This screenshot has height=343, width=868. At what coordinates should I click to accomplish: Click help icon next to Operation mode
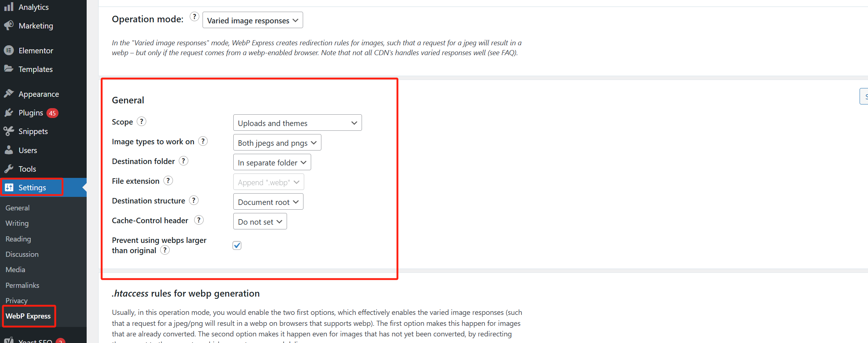(x=195, y=17)
